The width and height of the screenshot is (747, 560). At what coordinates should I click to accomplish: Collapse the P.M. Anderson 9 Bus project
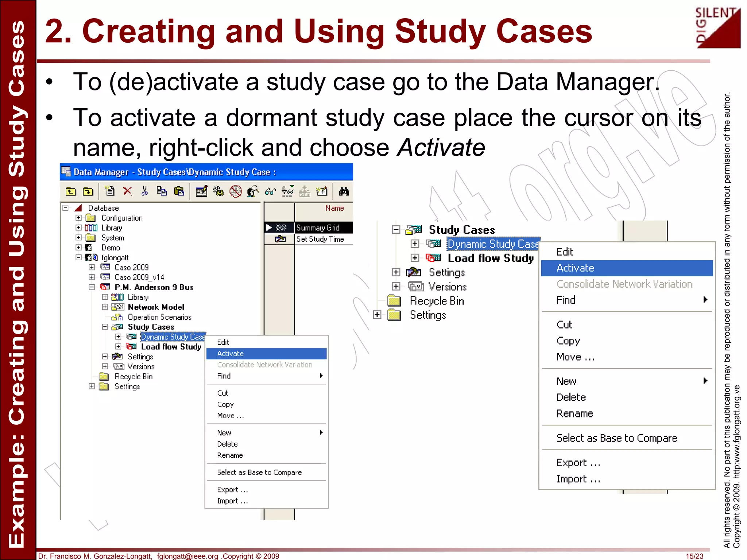coord(92,287)
